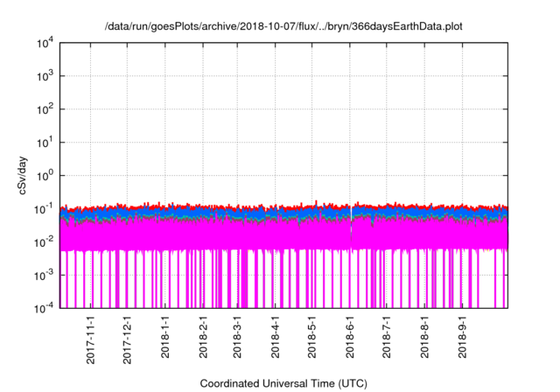Click the 2017-11-1 date label
Image resolution: width=560 pixels, height=392 pixels.
(91, 339)
